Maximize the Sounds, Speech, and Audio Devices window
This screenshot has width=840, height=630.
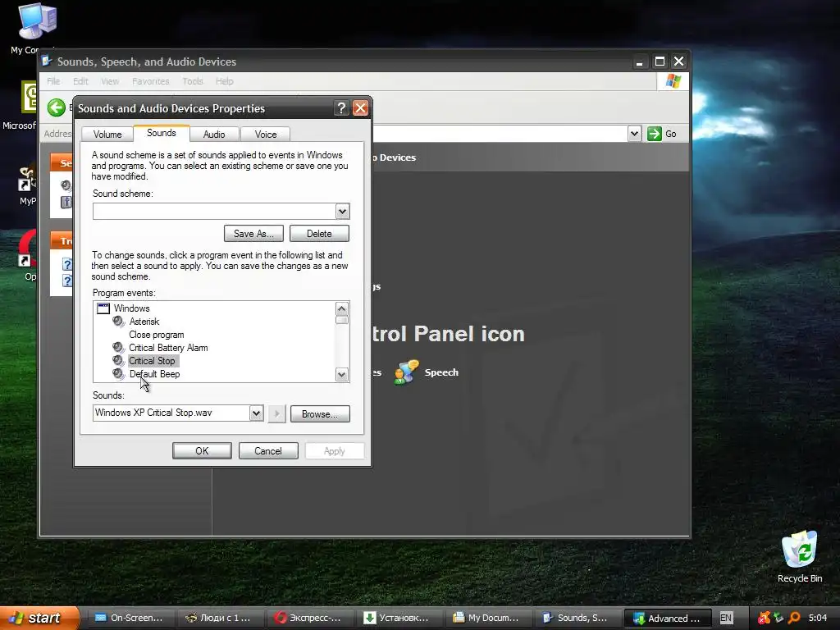coord(660,62)
